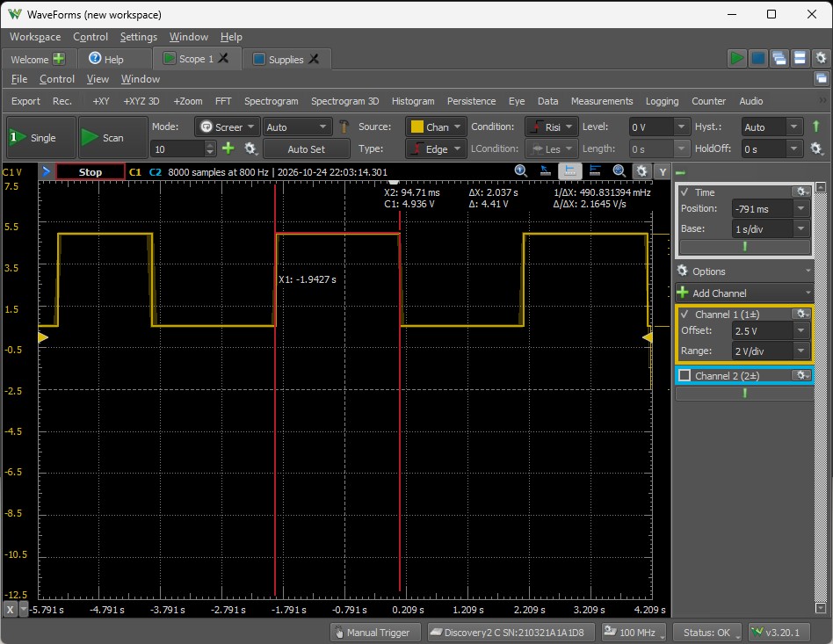Click the green plus icon on Welcome tab
Viewport: 833px width, 644px height.
click(x=59, y=59)
